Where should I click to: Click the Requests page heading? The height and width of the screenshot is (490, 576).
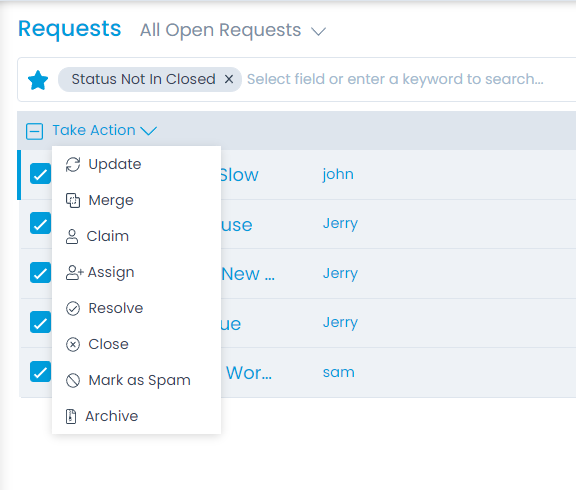click(70, 29)
